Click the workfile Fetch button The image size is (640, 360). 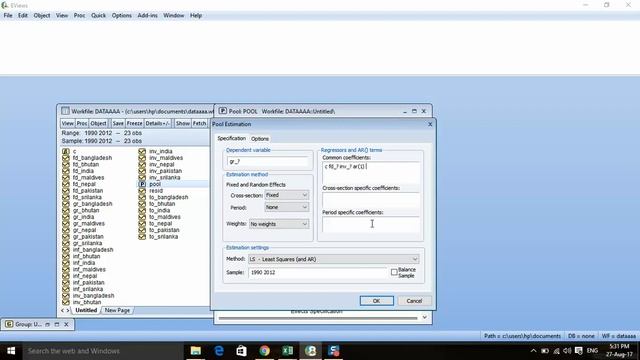point(199,123)
